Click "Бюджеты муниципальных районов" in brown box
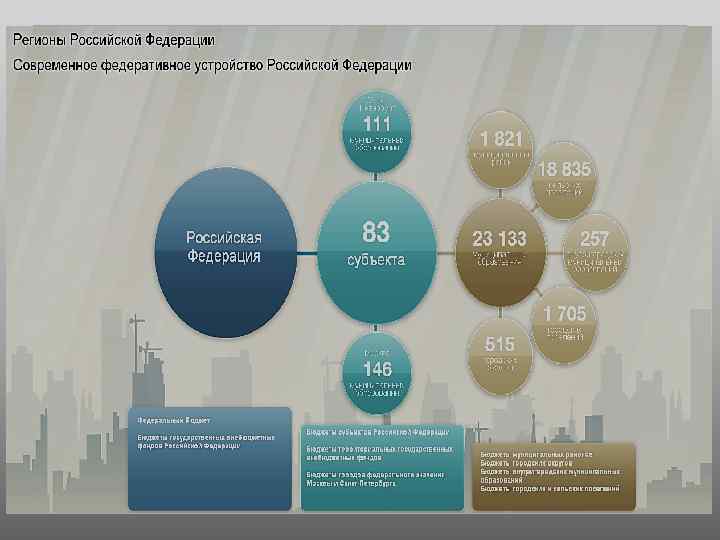The height and width of the screenshot is (540, 720). pos(536,455)
